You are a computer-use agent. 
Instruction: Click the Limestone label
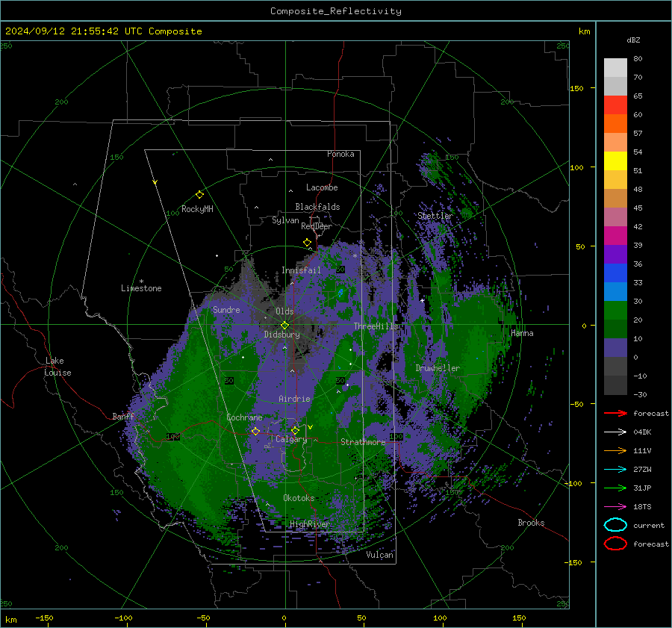141,288
